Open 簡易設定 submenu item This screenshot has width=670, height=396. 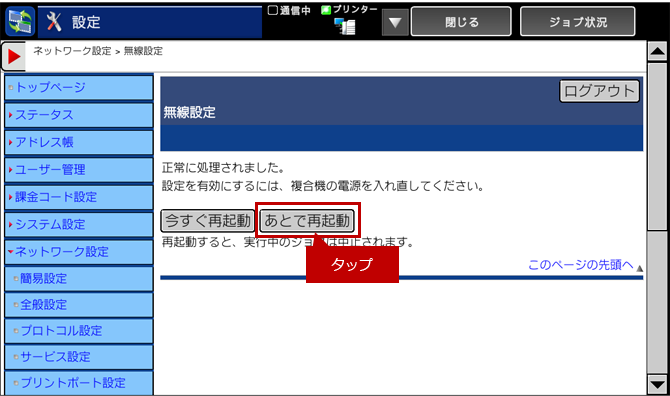[x=79, y=279]
